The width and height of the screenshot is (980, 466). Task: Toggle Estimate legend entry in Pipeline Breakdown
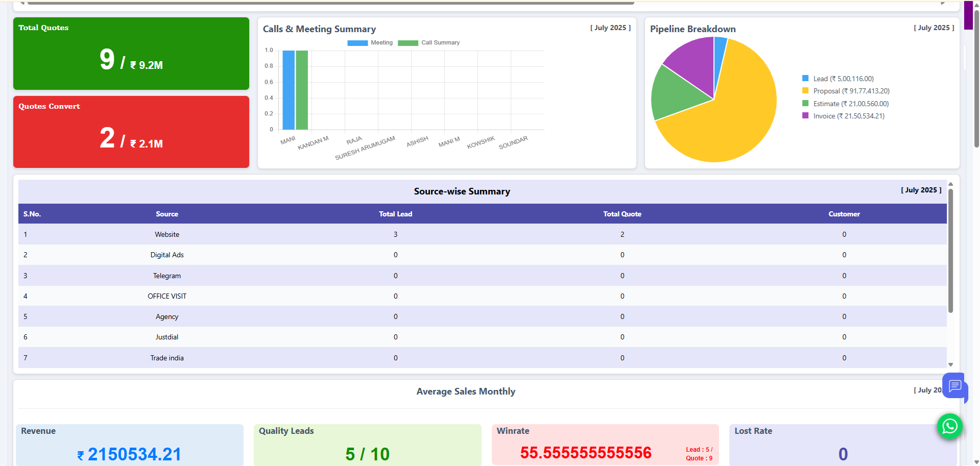tap(850, 104)
